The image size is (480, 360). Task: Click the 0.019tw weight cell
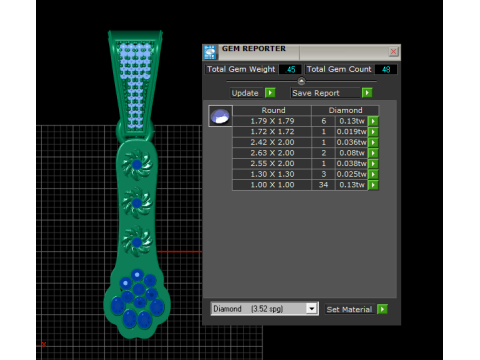click(x=351, y=132)
